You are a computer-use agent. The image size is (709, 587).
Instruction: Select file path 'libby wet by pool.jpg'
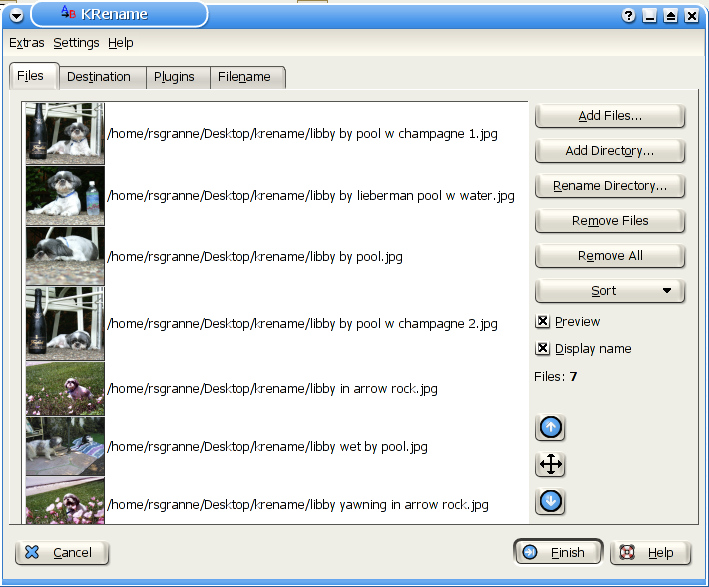(x=268, y=447)
